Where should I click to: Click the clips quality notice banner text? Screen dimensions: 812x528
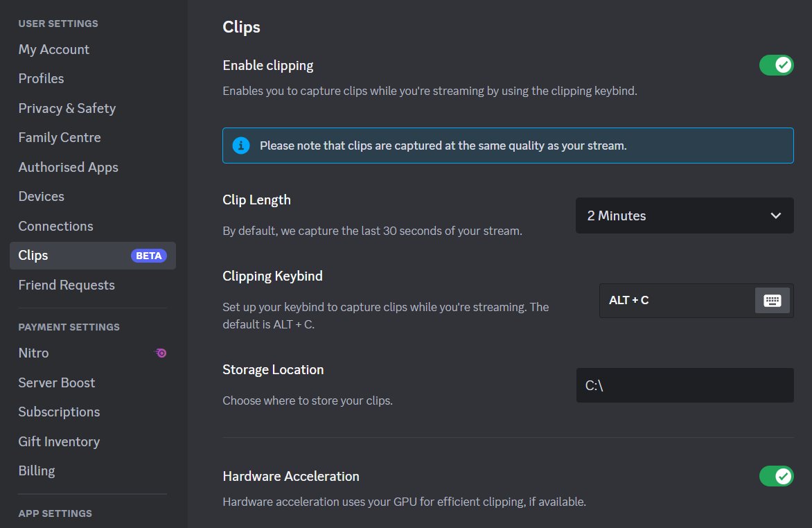coord(443,146)
